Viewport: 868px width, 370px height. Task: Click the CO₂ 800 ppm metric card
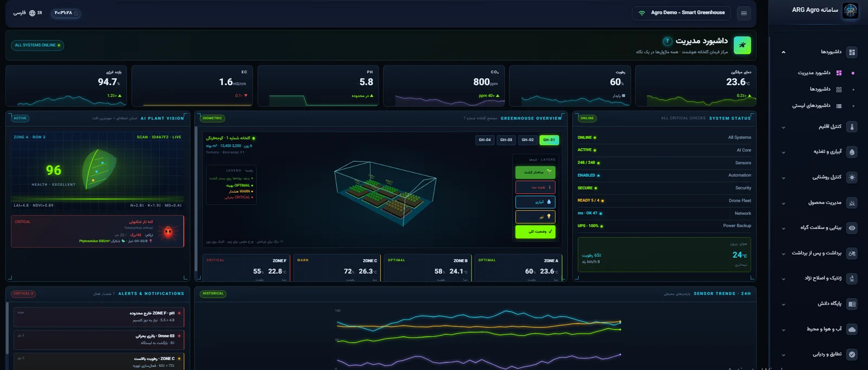(444, 86)
